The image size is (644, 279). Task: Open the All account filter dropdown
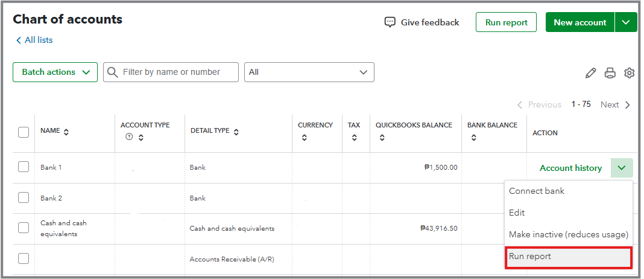[309, 72]
